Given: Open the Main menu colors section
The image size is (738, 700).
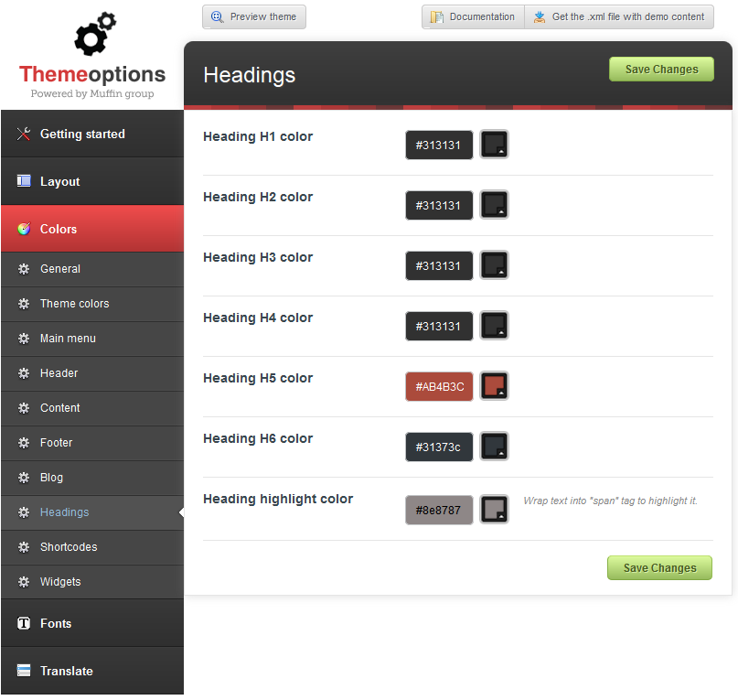Looking at the screenshot, I should (68, 339).
